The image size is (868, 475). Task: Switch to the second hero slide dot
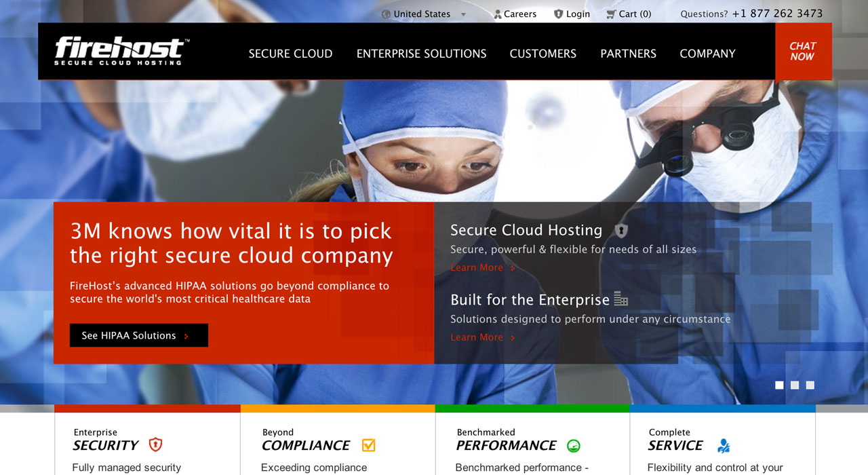tap(795, 385)
